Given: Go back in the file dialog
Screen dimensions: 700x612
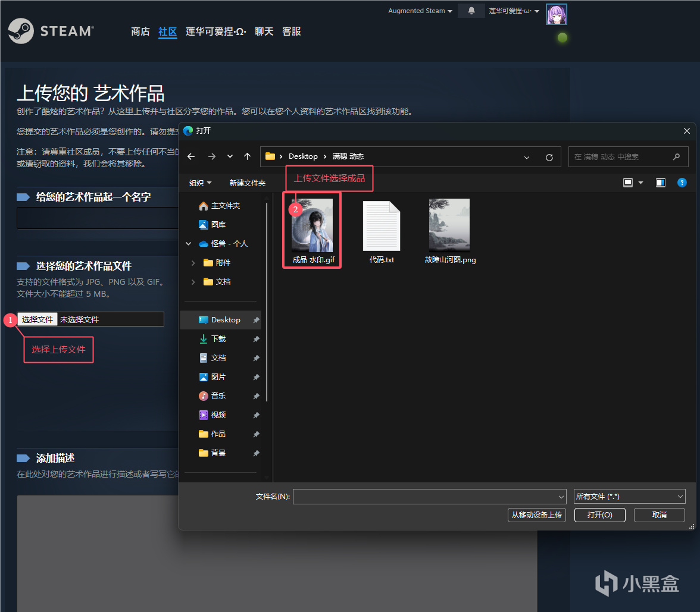Looking at the screenshot, I should click(x=191, y=156).
